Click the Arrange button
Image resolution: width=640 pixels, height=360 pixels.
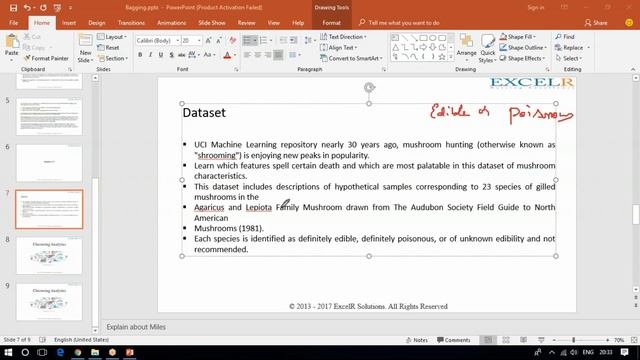[x=466, y=46]
